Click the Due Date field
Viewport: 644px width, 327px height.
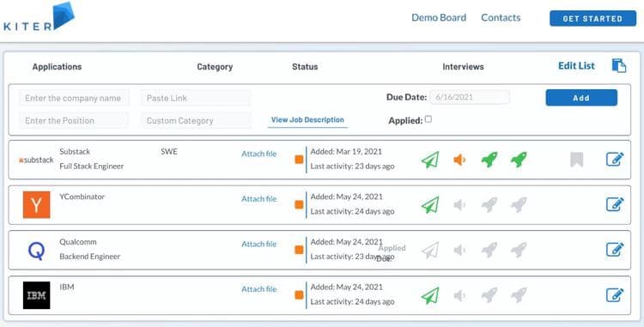click(470, 97)
